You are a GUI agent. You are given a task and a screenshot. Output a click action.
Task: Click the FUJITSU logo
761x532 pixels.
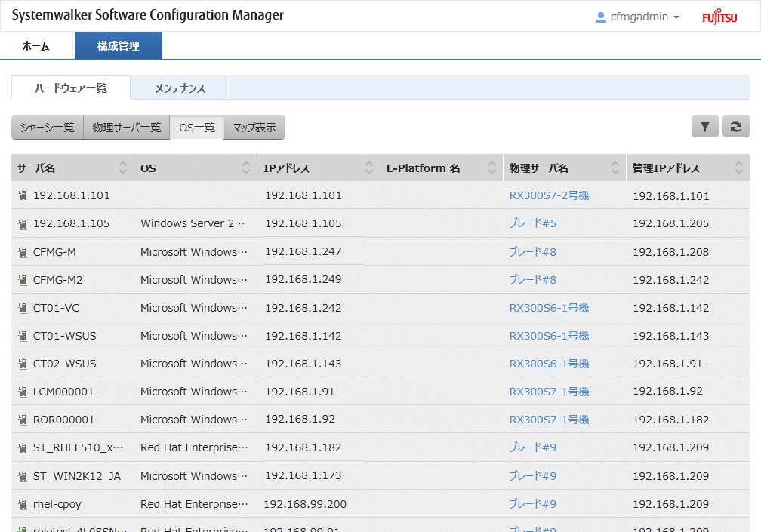tap(719, 17)
